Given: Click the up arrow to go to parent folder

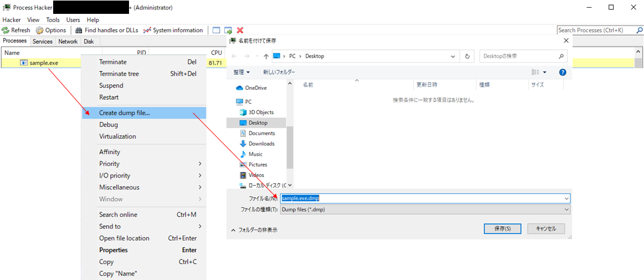Looking at the screenshot, I should pos(266,56).
